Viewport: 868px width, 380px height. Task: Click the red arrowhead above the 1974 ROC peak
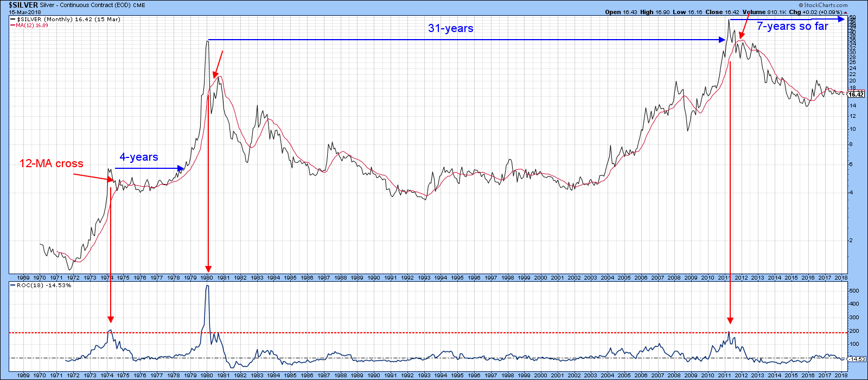point(111,319)
